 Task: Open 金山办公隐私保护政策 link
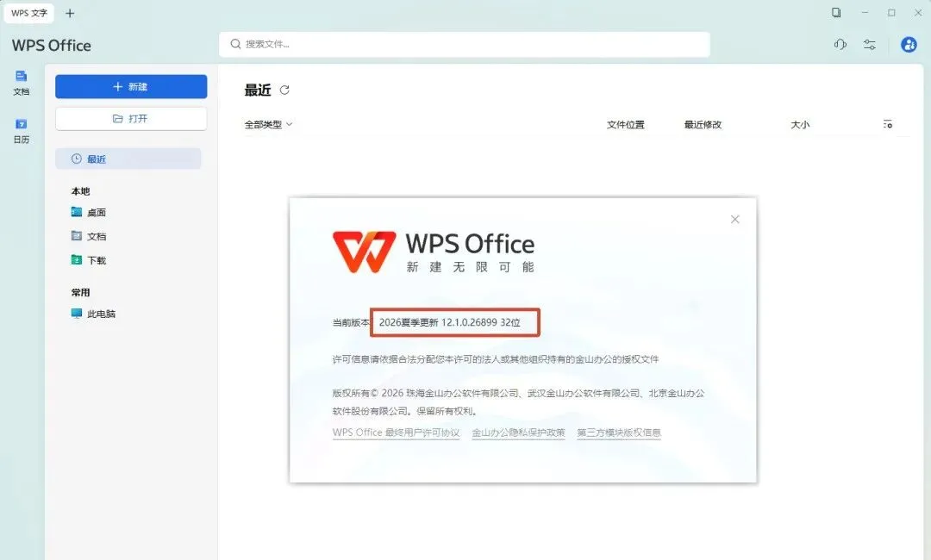click(518, 432)
